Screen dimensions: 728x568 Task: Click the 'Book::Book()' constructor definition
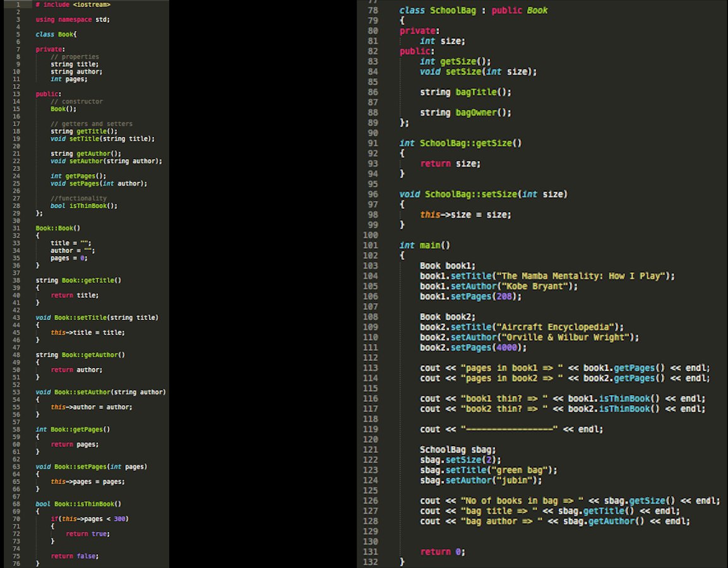58,228
